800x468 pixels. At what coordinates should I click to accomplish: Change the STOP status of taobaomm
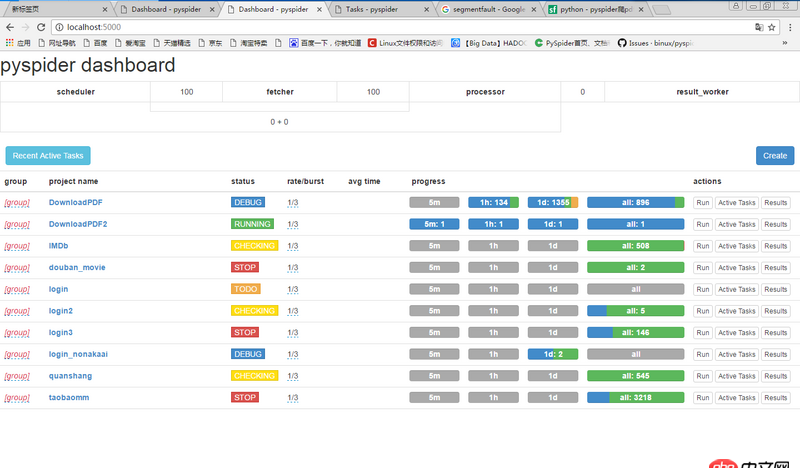(x=245, y=397)
